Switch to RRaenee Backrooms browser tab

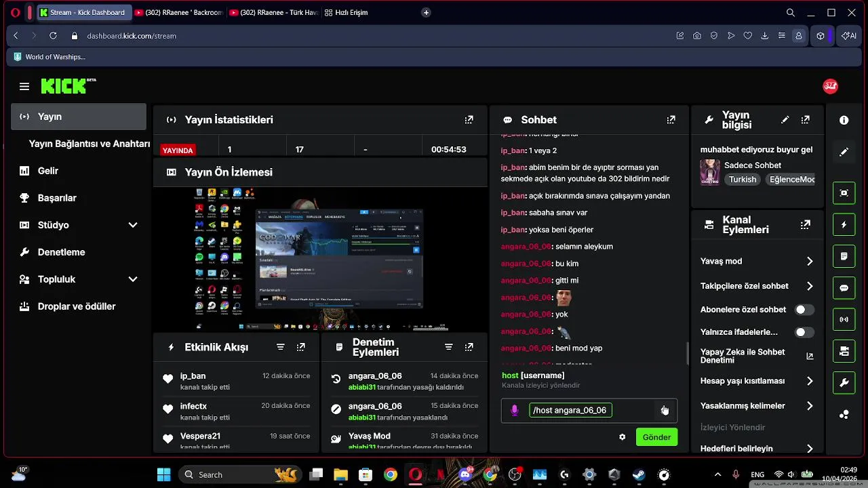[x=178, y=12]
